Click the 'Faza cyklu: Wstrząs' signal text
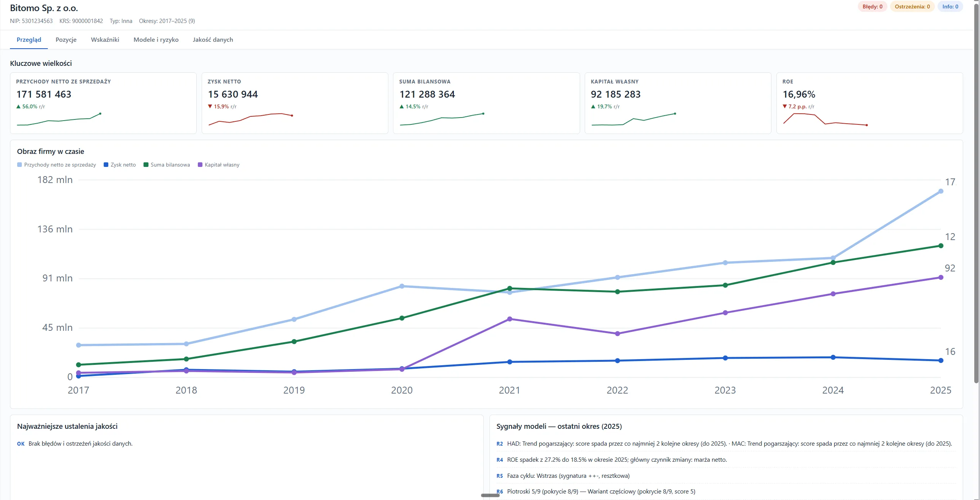The height and width of the screenshot is (500, 980). point(568,476)
